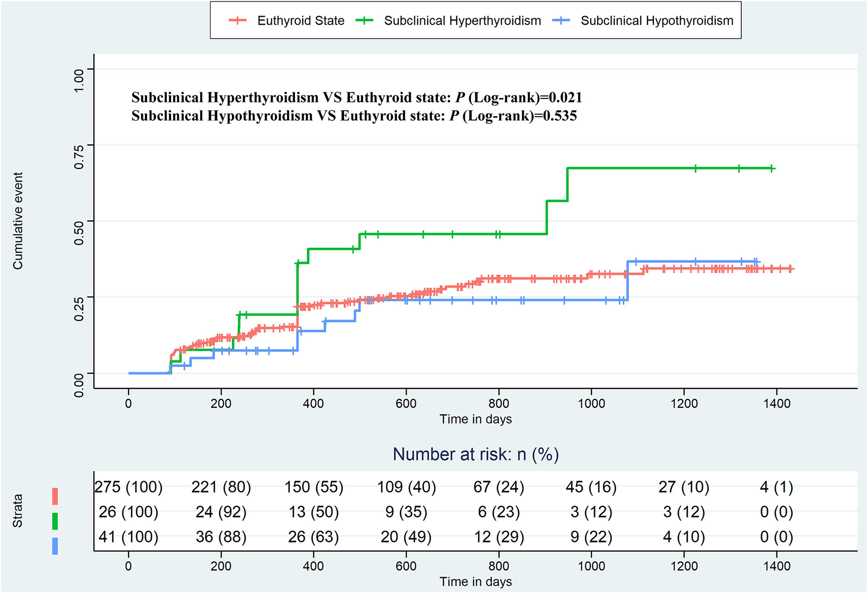Select the '9 (22)' risk table value
868x593 pixels.
pyautogui.click(x=591, y=537)
